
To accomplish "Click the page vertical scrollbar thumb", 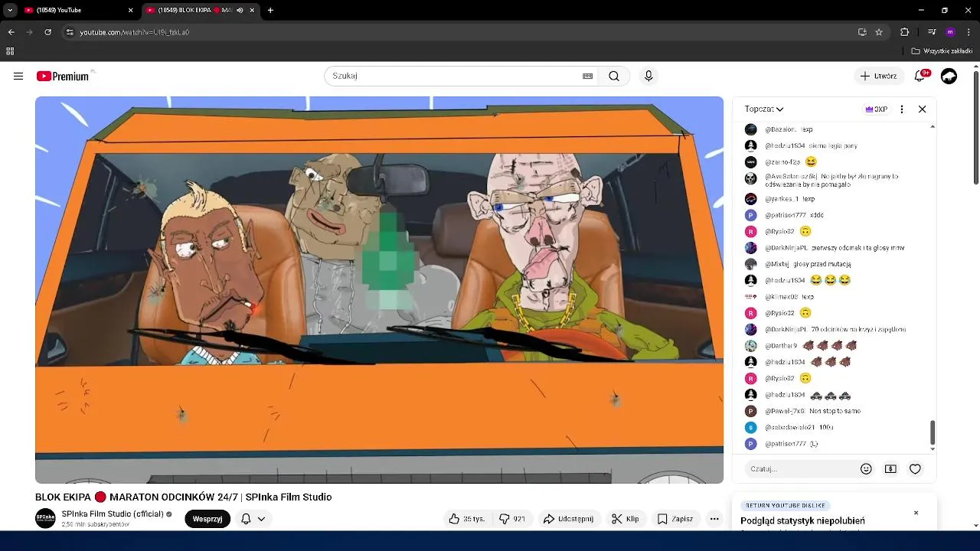I will (975, 126).
